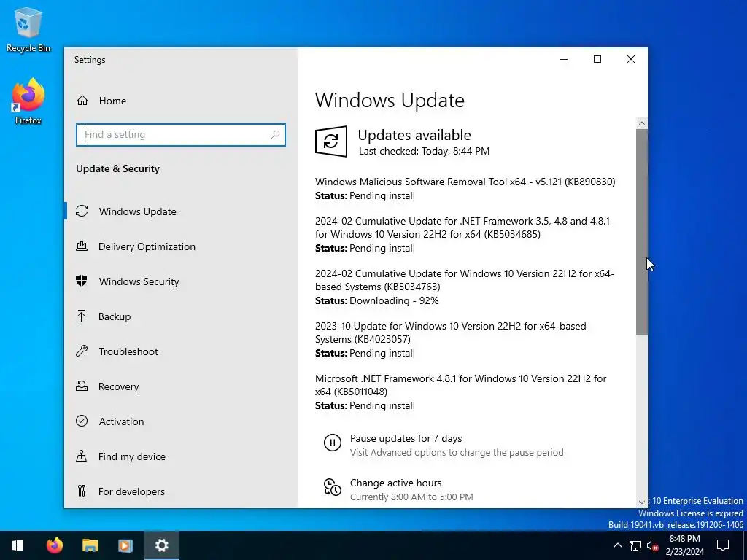Open Find my device settings
Screen dimensions: 747x560
pyautogui.click(x=181, y=456)
